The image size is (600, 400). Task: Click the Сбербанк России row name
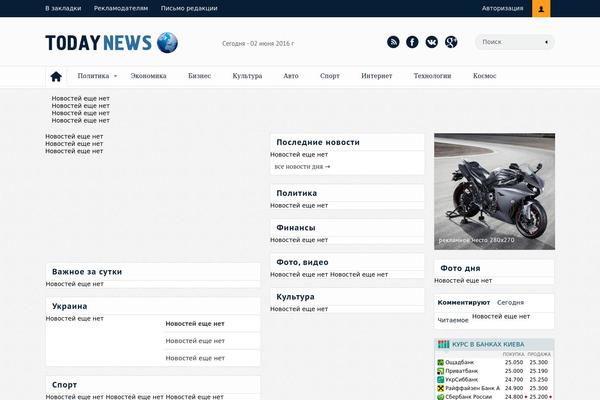click(468, 397)
